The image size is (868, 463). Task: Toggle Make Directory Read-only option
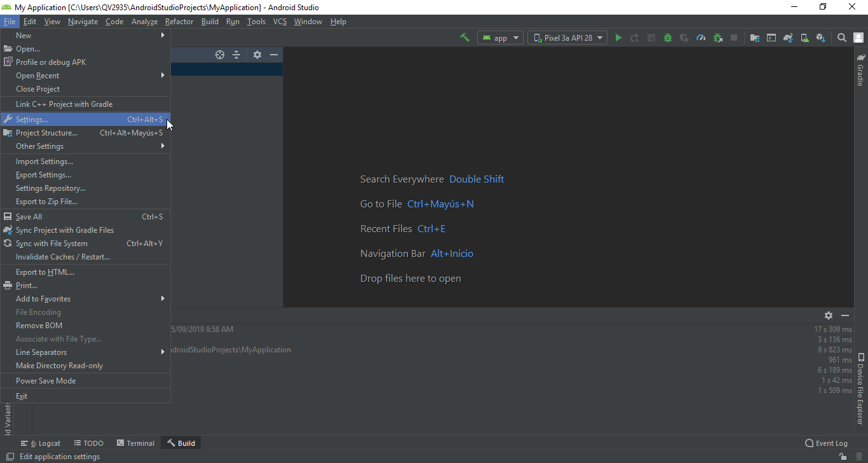click(x=59, y=366)
